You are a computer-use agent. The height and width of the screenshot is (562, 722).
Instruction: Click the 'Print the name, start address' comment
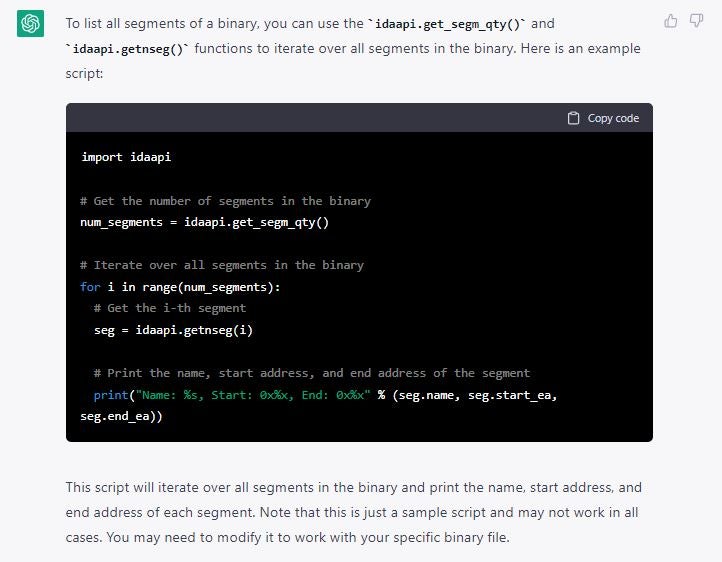(x=311, y=373)
